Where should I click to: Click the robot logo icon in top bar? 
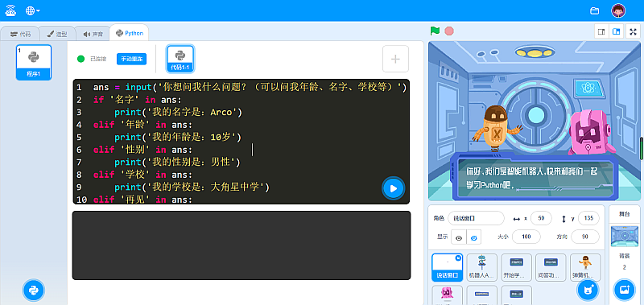pos(10,10)
